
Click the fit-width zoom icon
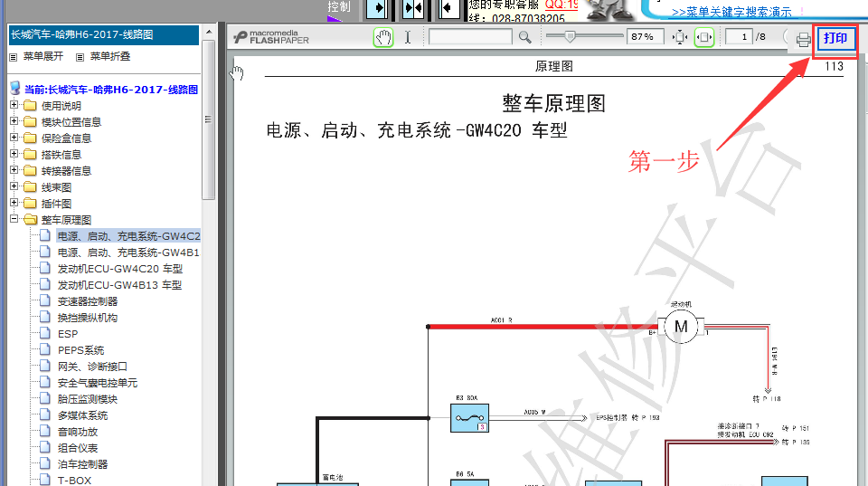coord(704,38)
